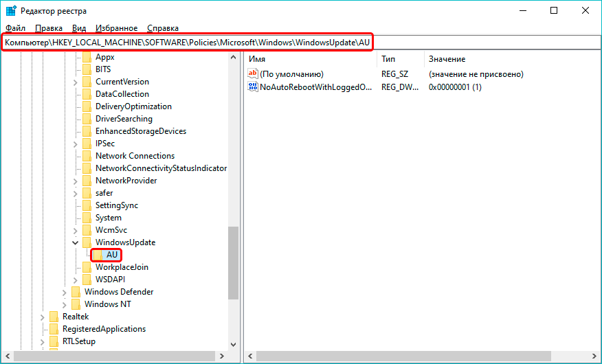The image size is (602, 364).
Task: Select the DeliveryOptimization key label
Action: tap(133, 106)
